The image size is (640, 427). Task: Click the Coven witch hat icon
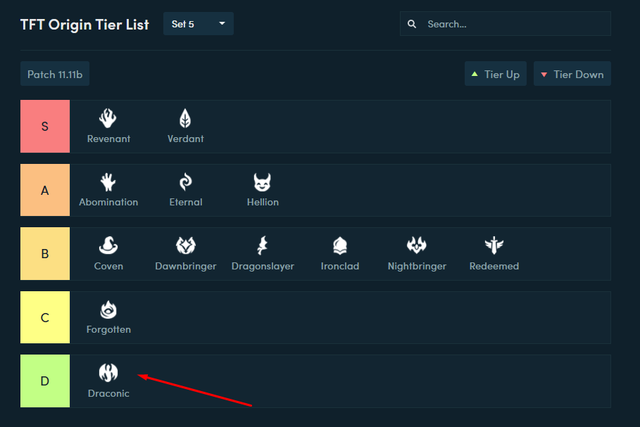108,246
